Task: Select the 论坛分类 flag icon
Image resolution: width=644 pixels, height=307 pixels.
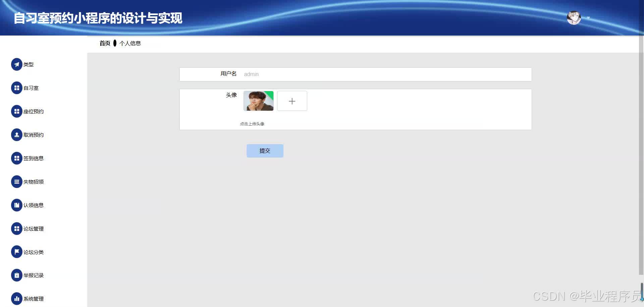Action: tap(17, 252)
